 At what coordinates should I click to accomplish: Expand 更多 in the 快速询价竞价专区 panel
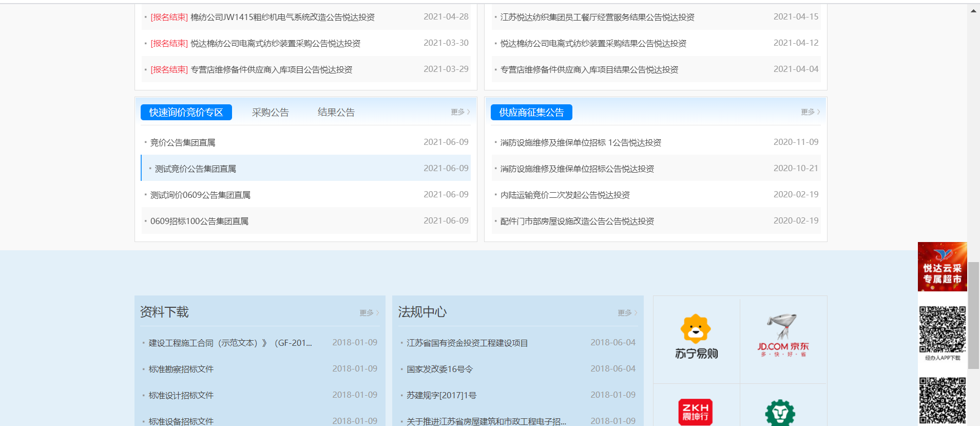pos(460,112)
